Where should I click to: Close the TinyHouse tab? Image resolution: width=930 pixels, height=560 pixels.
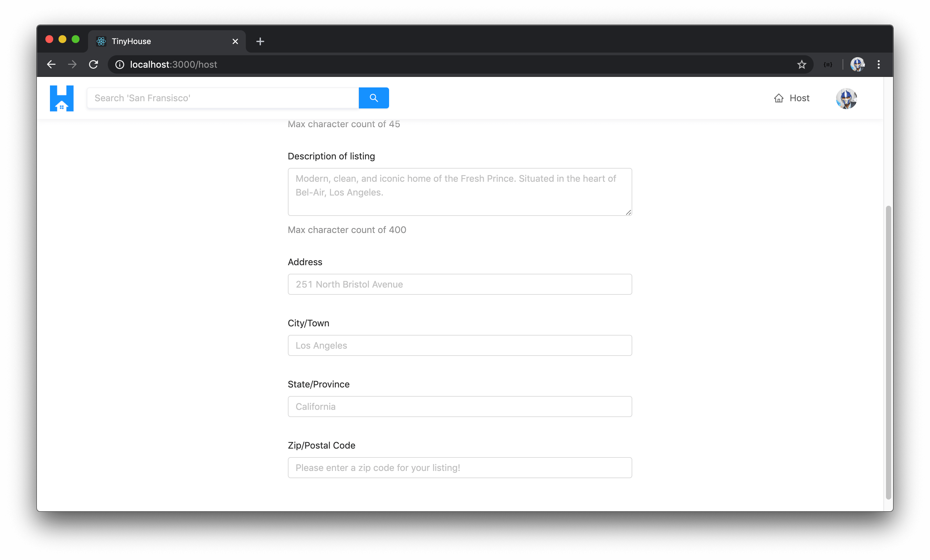(235, 41)
